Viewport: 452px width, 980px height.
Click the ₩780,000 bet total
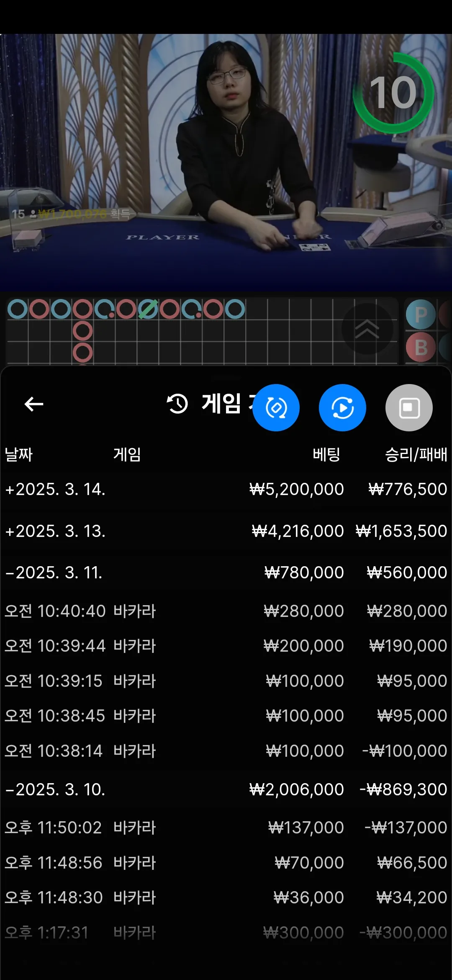tap(304, 573)
